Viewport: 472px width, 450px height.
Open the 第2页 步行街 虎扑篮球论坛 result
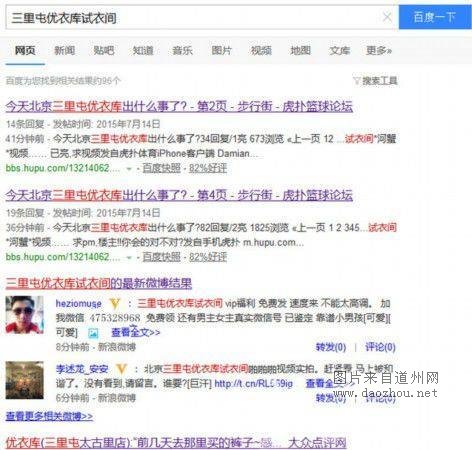click(x=179, y=106)
